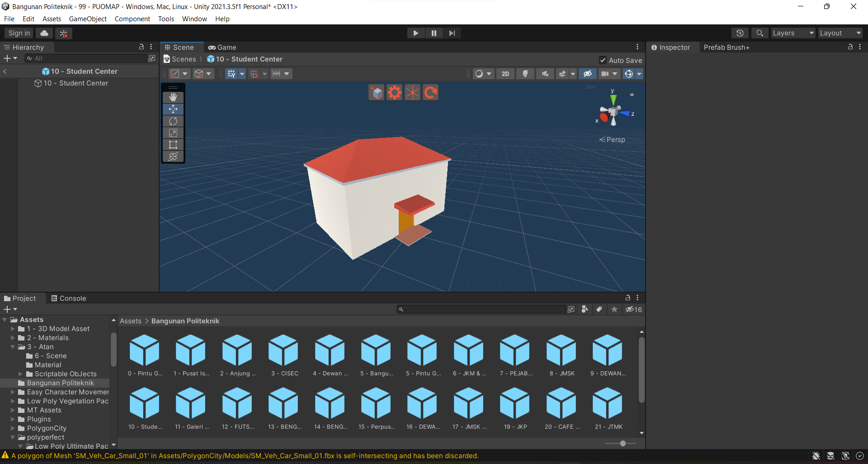The height and width of the screenshot is (464, 868).
Task: Toggle scene lighting
Action: click(x=525, y=74)
